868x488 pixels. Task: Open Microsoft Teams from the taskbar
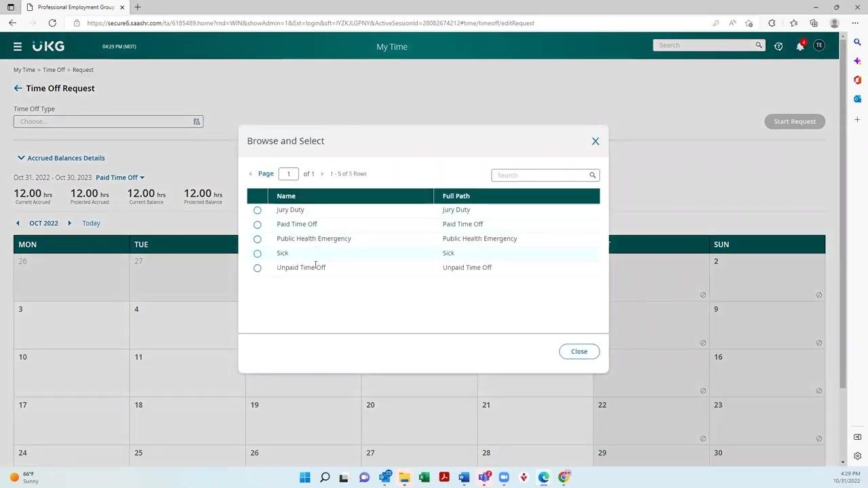click(x=484, y=478)
